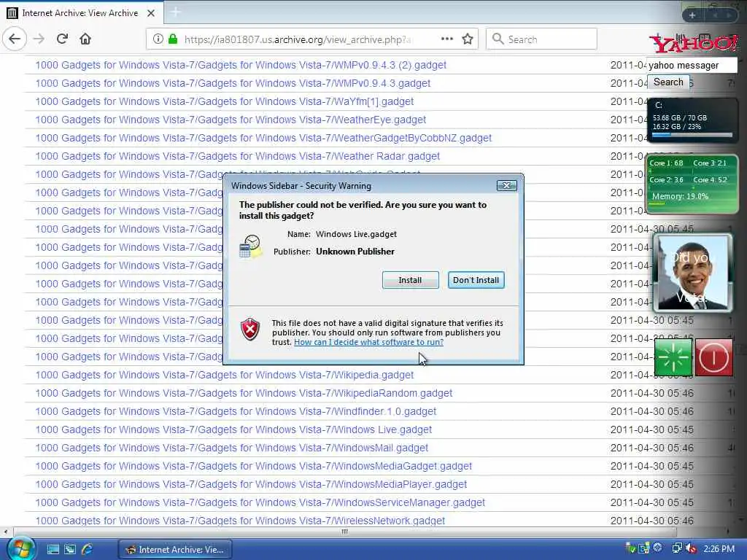Open How can I decide what software link
The image size is (747, 560).
[x=368, y=342]
